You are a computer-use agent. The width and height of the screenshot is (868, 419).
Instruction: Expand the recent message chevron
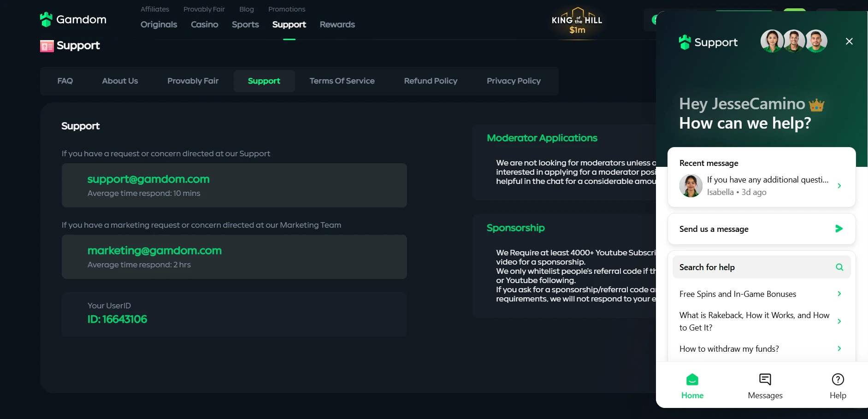coord(839,186)
